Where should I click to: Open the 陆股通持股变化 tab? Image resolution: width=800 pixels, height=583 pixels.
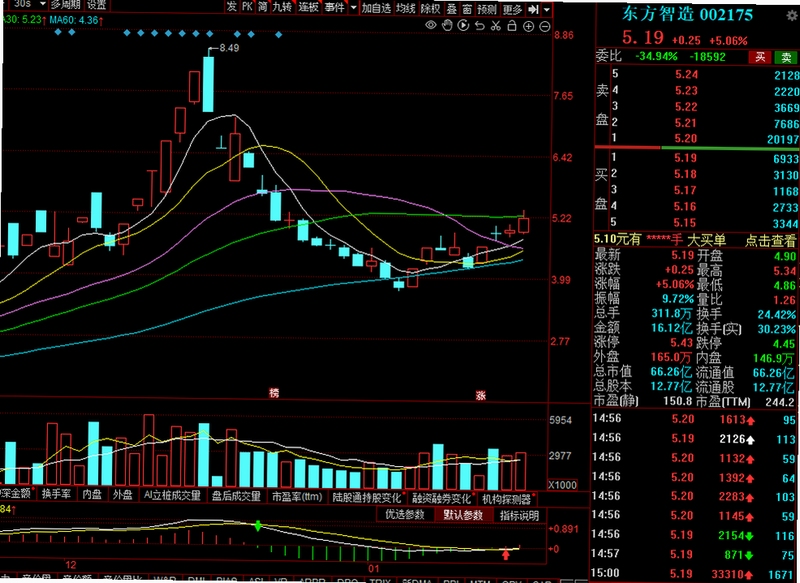(x=367, y=497)
